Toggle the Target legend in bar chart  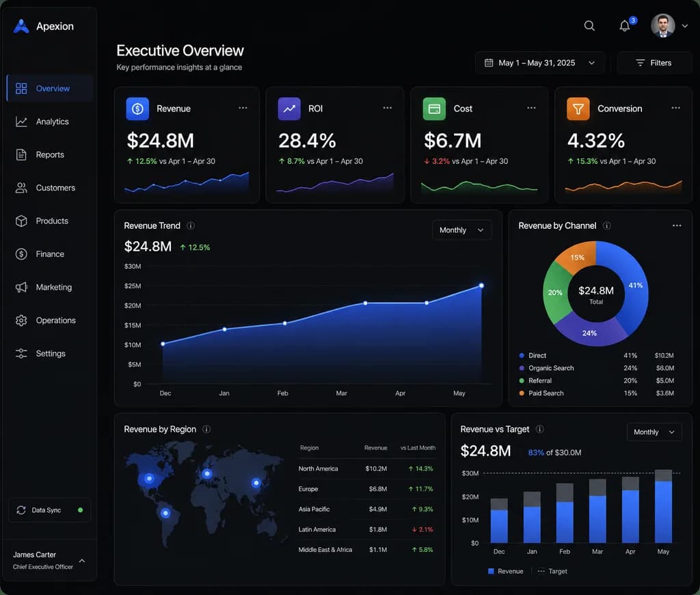tap(552, 571)
